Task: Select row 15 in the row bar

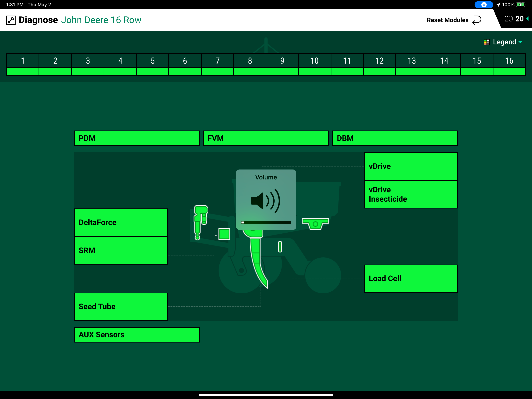Action: pyautogui.click(x=477, y=64)
